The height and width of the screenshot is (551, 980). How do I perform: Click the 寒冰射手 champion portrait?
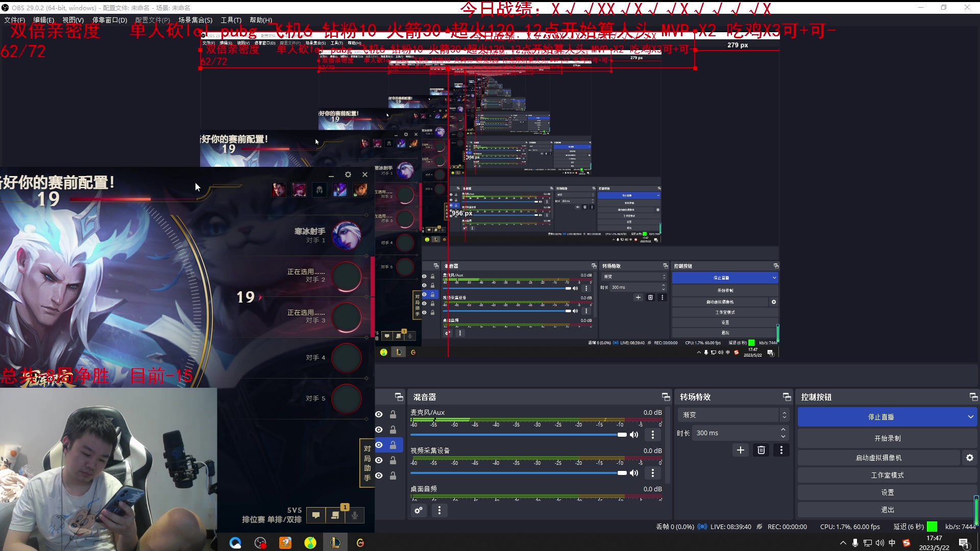click(347, 236)
